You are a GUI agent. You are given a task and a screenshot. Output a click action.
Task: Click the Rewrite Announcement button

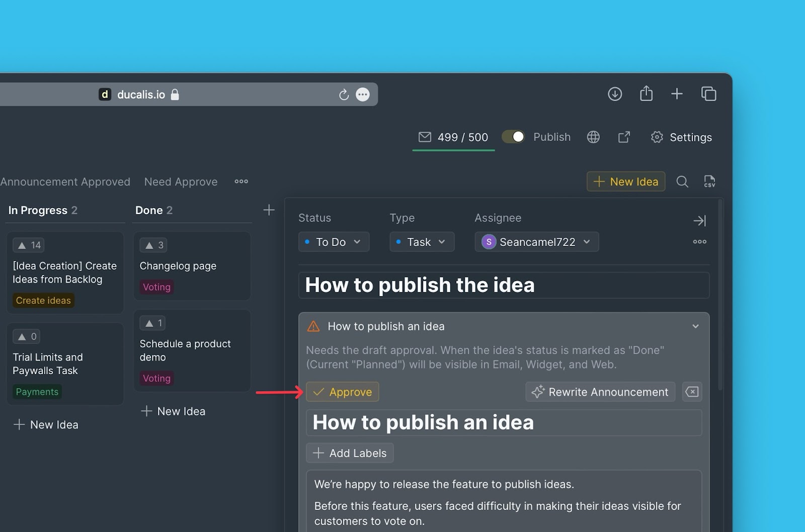[600, 392]
